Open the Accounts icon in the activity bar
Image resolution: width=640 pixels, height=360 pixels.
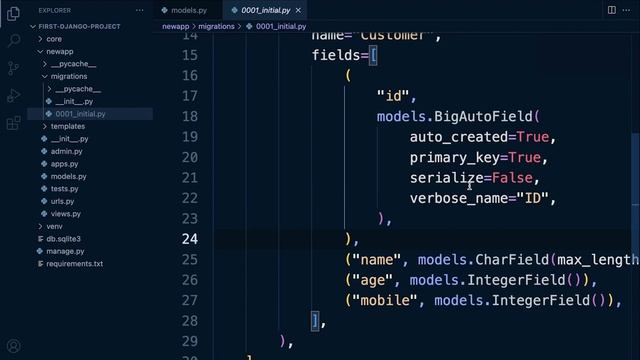[13, 346]
